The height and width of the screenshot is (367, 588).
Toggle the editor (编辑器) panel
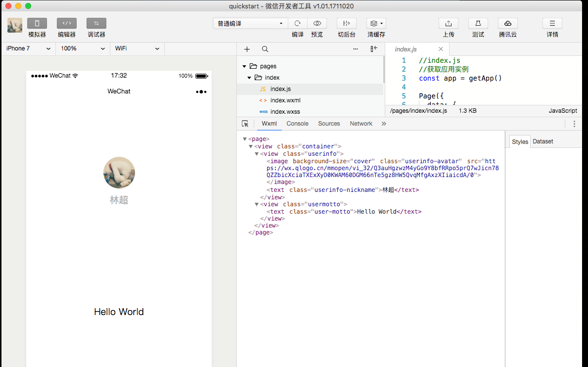point(67,23)
